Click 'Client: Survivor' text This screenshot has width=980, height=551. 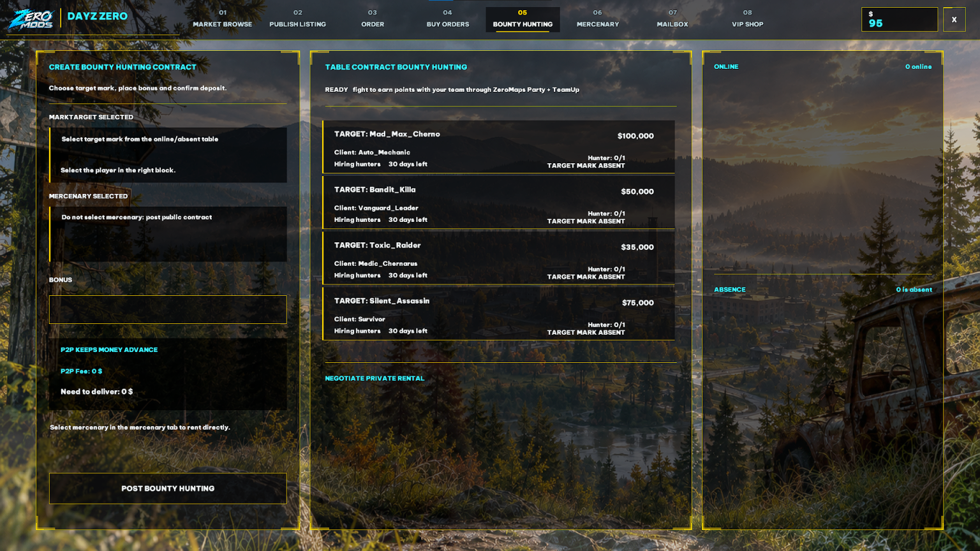point(360,319)
